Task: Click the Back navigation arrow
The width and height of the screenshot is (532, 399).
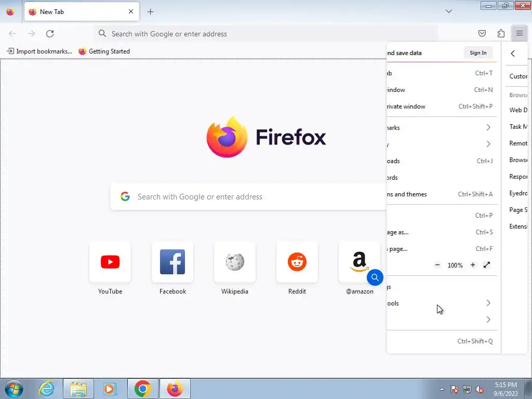Action: (12, 34)
